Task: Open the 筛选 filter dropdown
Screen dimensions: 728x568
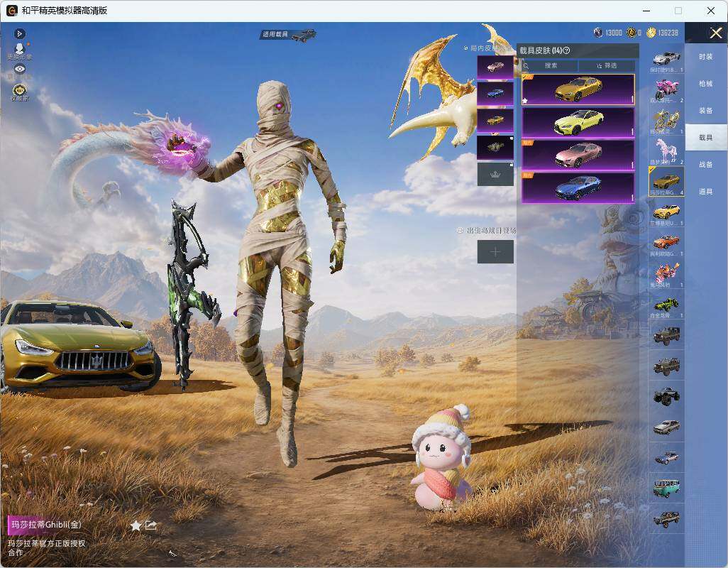Action: click(607, 65)
